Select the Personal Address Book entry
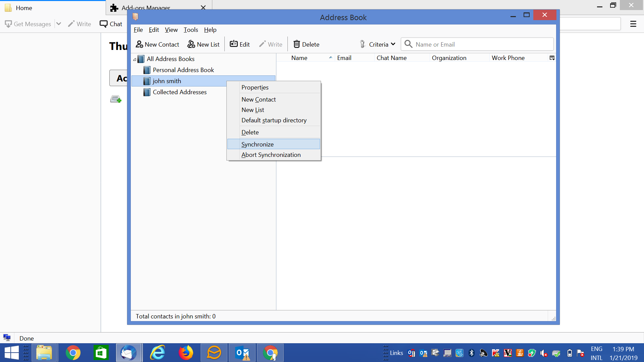This screenshot has height=362, width=644. [x=183, y=70]
